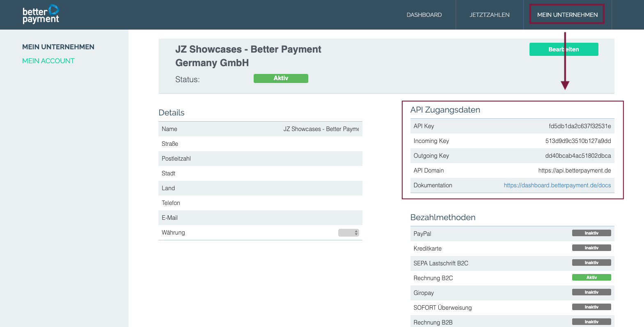Click the Land row label

(168, 188)
